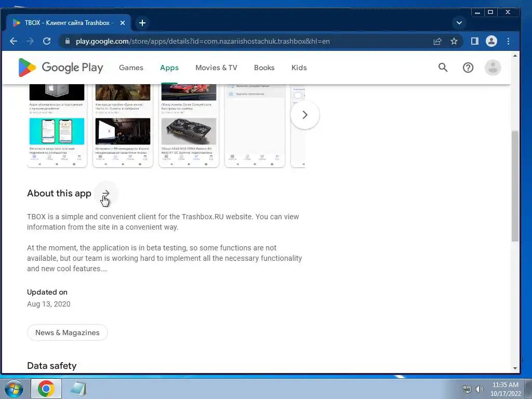Open the Movies & TV section
The width and height of the screenshot is (532, 399).
tap(216, 68)
